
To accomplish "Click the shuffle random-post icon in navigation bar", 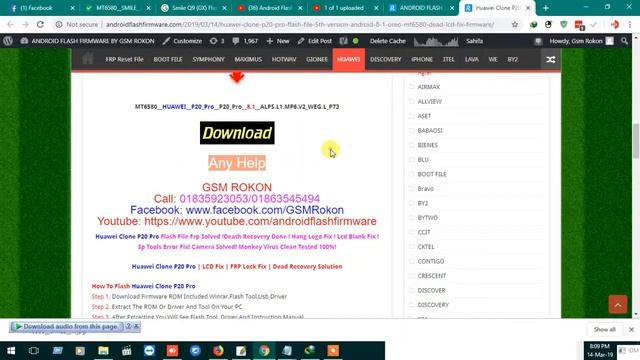I will (x=551, y=60).
